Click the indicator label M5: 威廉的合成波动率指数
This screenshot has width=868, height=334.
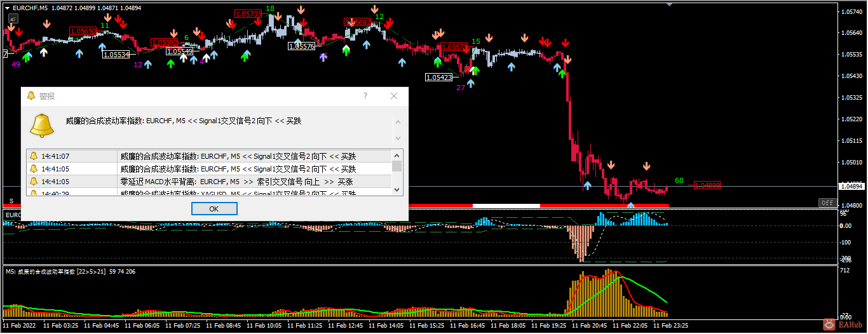(39, 272)
